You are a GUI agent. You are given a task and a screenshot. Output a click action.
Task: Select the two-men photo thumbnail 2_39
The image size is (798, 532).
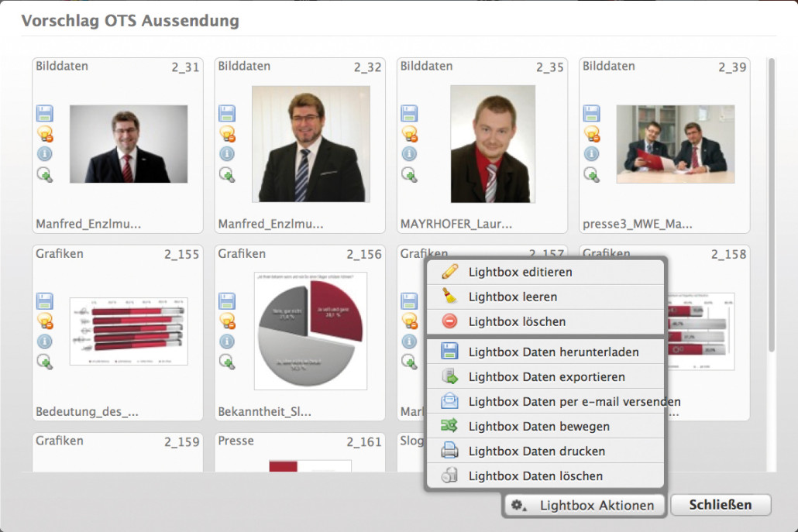click(676, 144)
